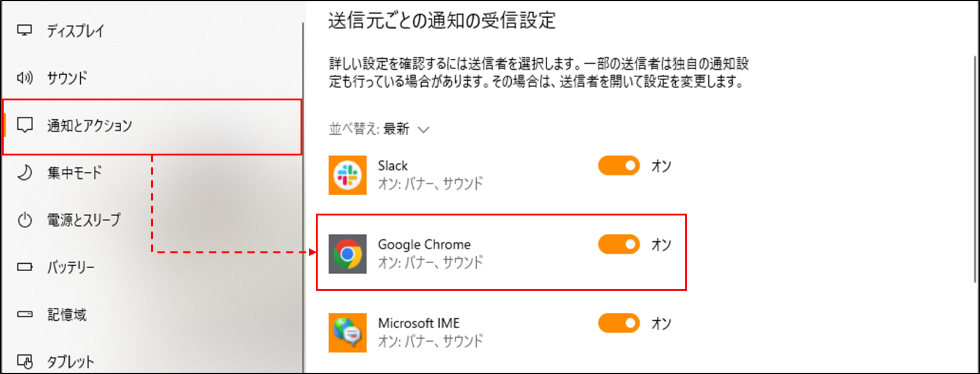Click the sound speaker icon in sidebar

(x=24, y=78)
